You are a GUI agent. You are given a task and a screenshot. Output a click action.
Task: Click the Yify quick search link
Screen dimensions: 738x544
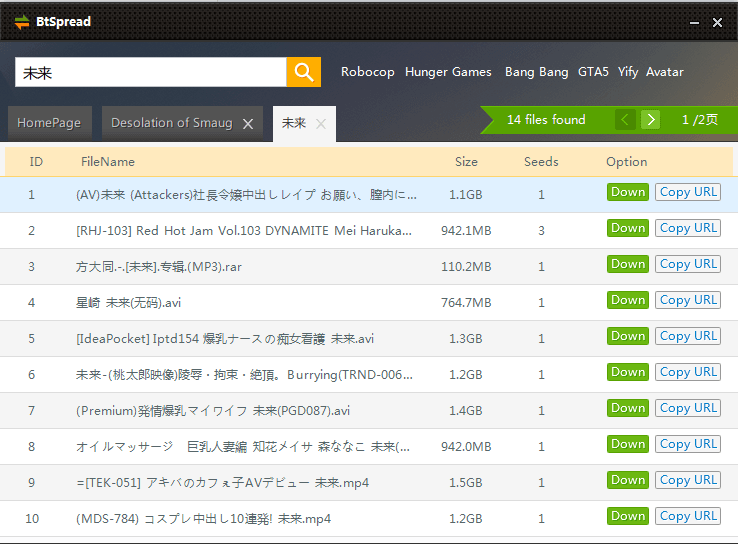(628, 72)
